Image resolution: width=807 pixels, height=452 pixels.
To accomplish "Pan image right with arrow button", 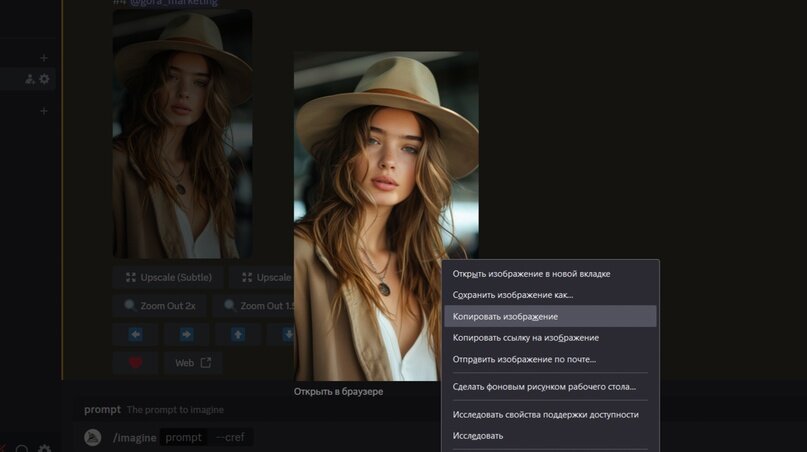I will (186, 335).
